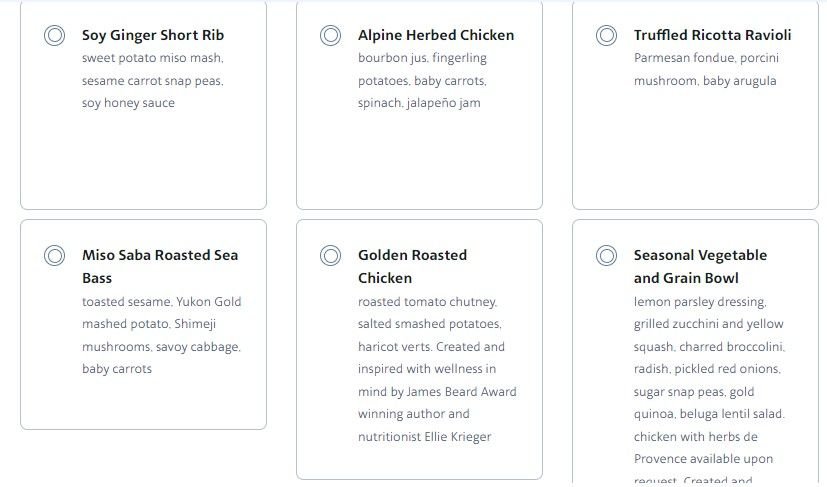Choose the Golden Roasted Chicken radio button

[x=330, y=256]
